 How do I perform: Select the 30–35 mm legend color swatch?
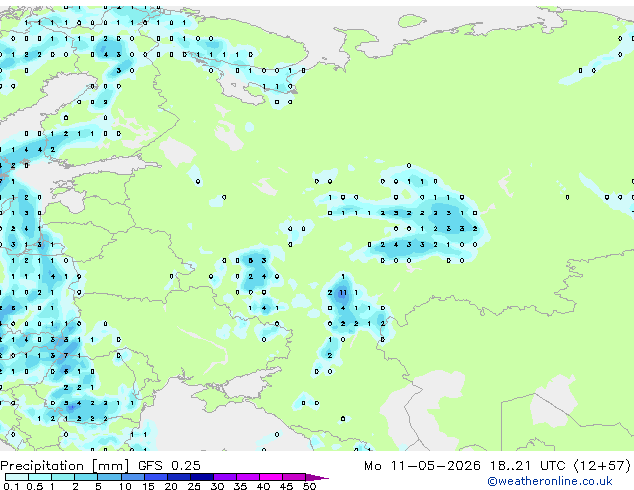tap(225, 477)
